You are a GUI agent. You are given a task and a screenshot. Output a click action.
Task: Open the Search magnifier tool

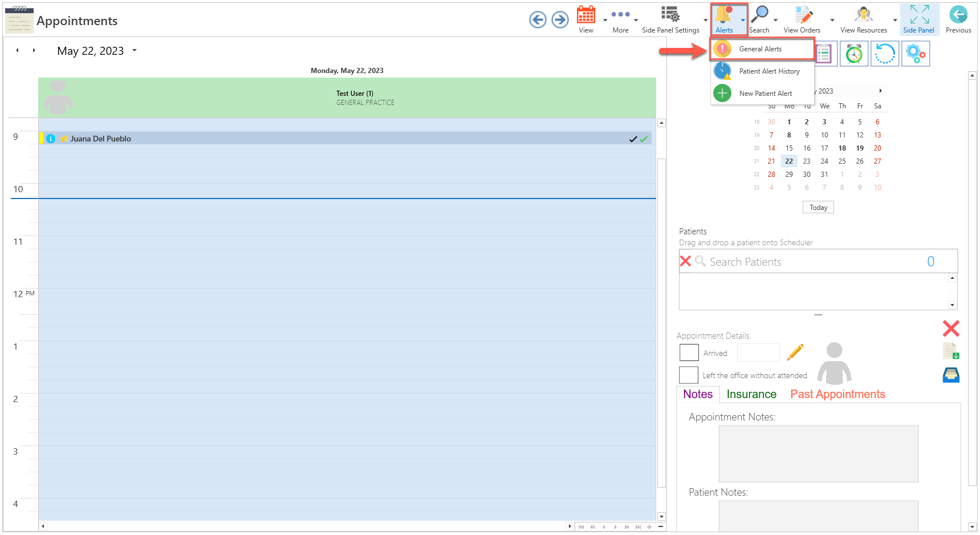point(759,19)
